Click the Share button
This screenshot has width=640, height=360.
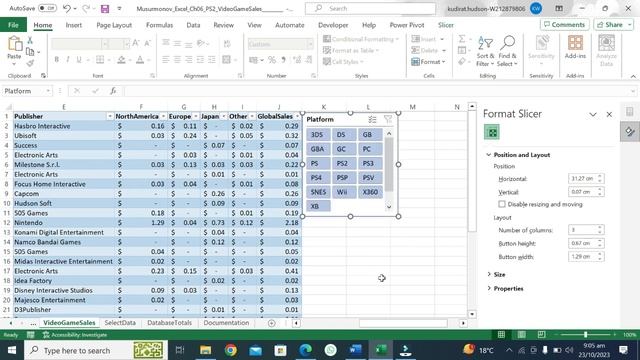click(614, 25)
